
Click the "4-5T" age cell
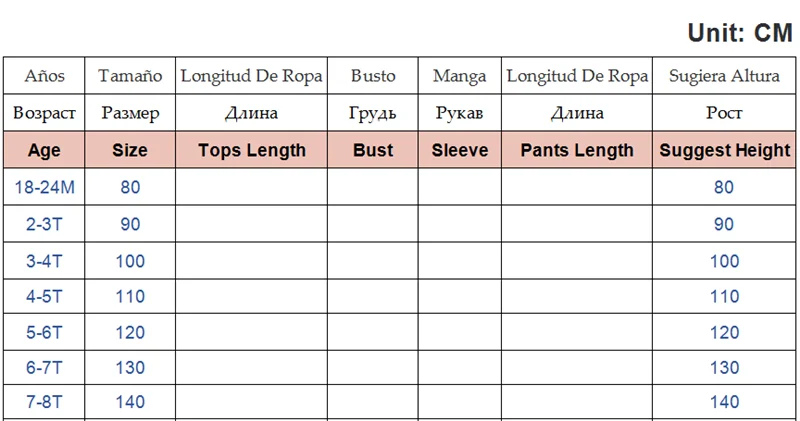click(44, 297)
